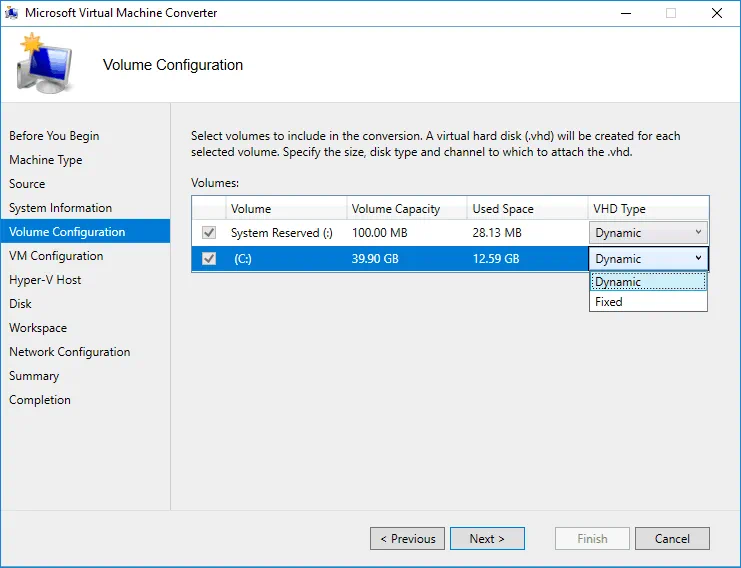This screenshot has height=568, width=741.
Task: Go to Before You Begin step
Action: coord(54,136)
